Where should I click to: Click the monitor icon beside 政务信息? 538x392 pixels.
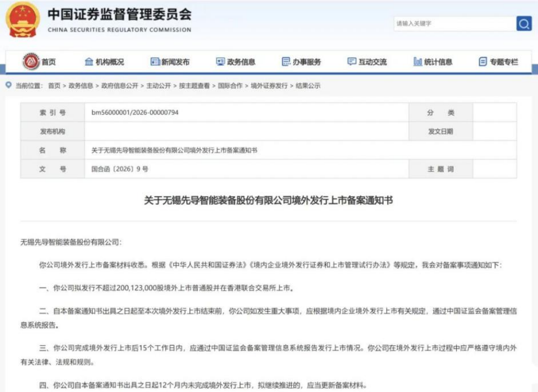click(220, 62)
